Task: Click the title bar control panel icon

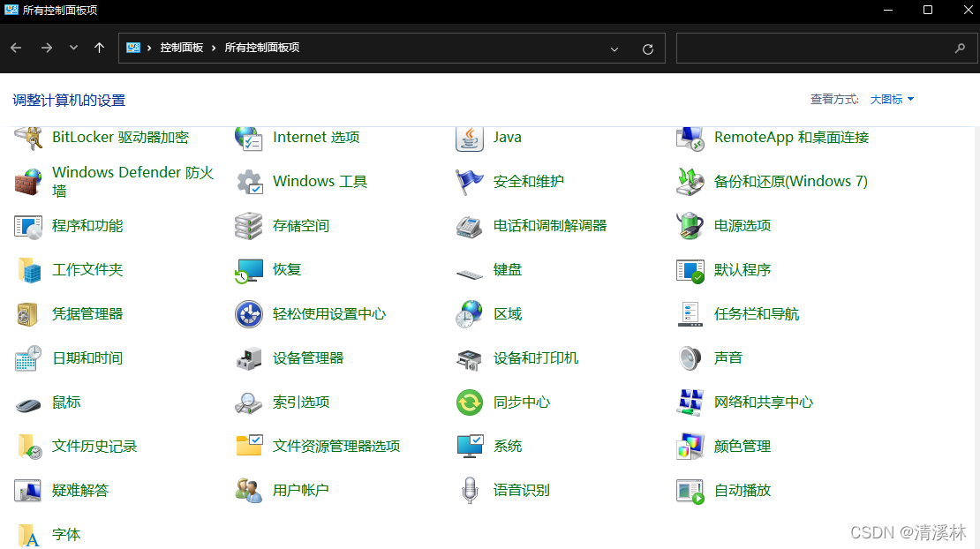Action: point(11,10)
